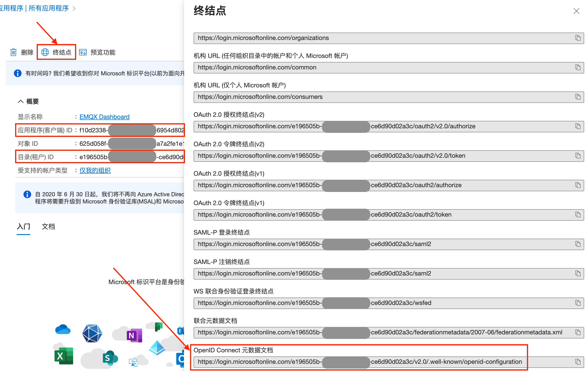Switch to the 文档 tab

[x=48, y=227]
